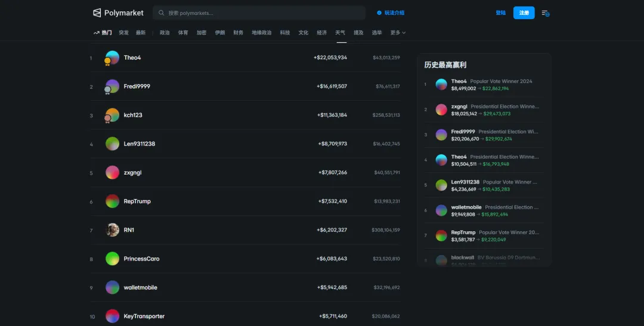Open the 提及 category

pyautogui.click(x=358, y=32)
